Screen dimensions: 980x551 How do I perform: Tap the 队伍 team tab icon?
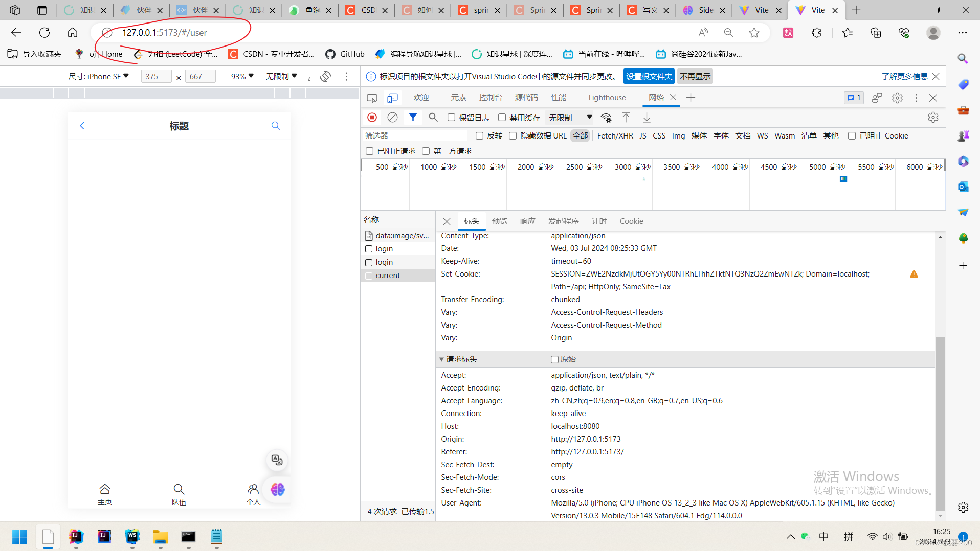click(x=179, y=489)
